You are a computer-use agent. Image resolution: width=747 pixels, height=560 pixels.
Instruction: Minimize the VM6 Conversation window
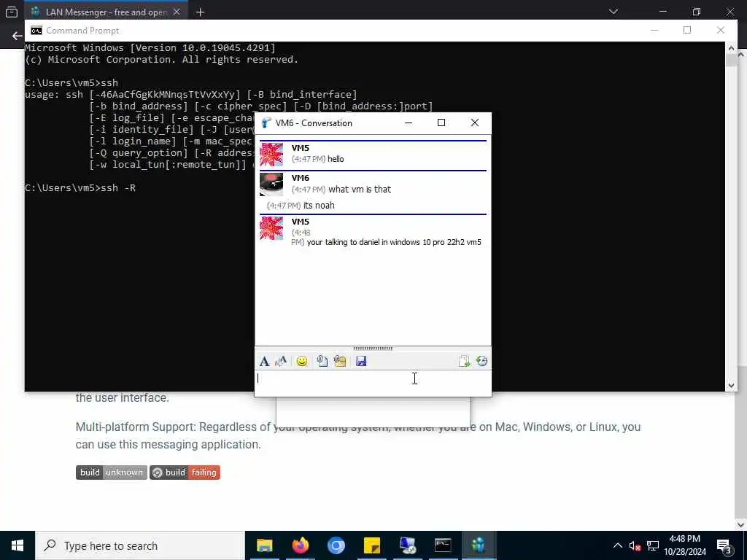(409, 122)
